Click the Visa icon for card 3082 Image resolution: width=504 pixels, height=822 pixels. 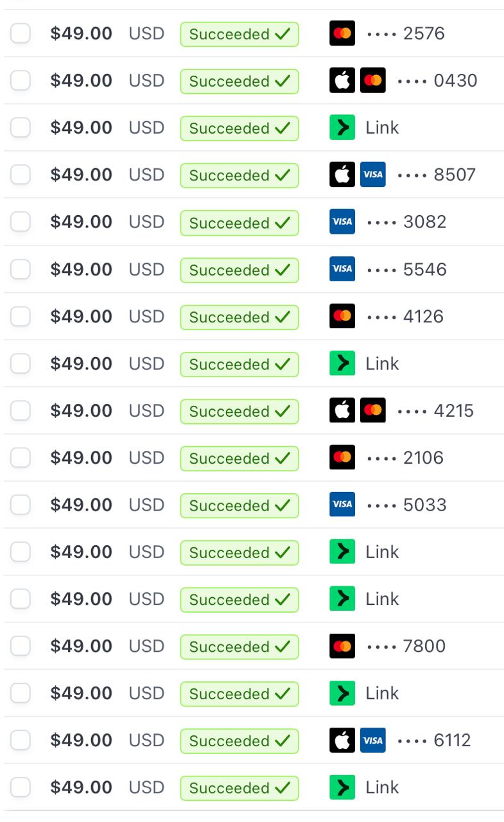click(x=342, y=222)
